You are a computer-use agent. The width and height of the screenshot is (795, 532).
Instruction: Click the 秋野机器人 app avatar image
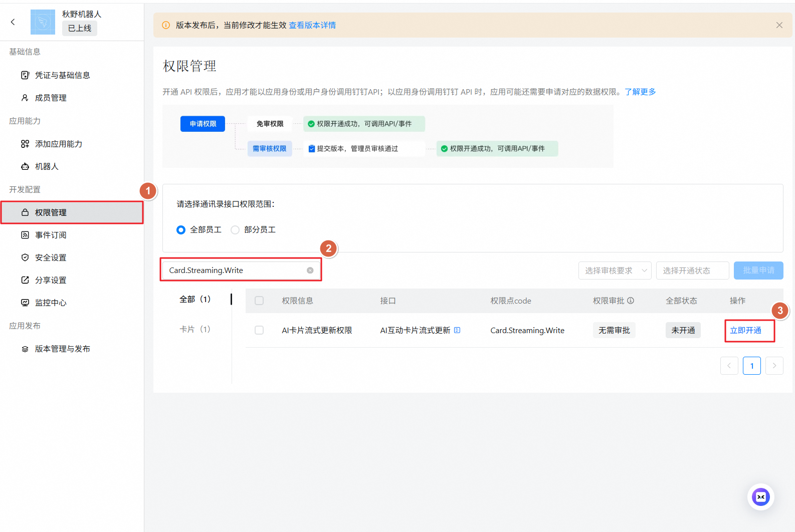pyautogui.click(x=43, y=22)
